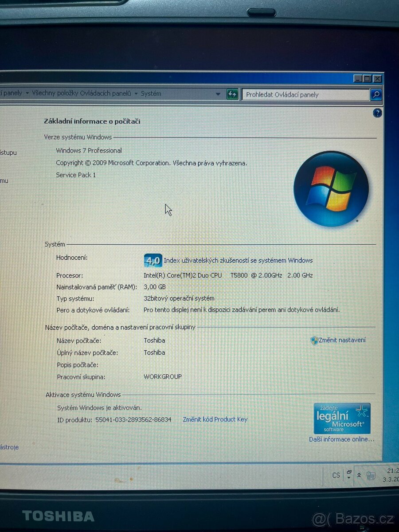Select the Systém breadcrumb item

pyautogui.click(x=151, y=94)
